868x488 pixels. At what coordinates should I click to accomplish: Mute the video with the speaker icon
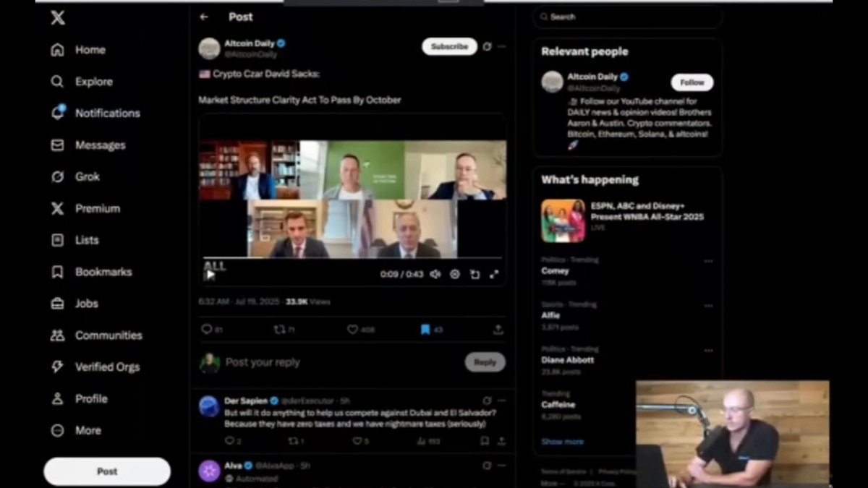pos(435,274)
